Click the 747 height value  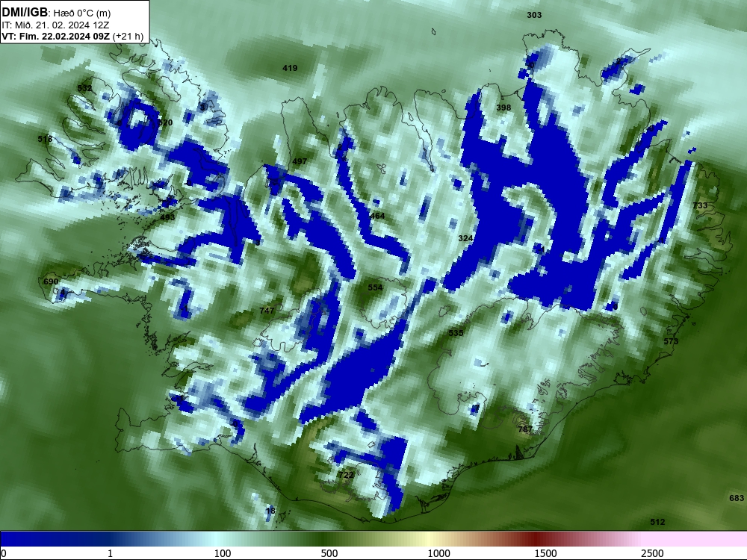[x=267, y=311]
